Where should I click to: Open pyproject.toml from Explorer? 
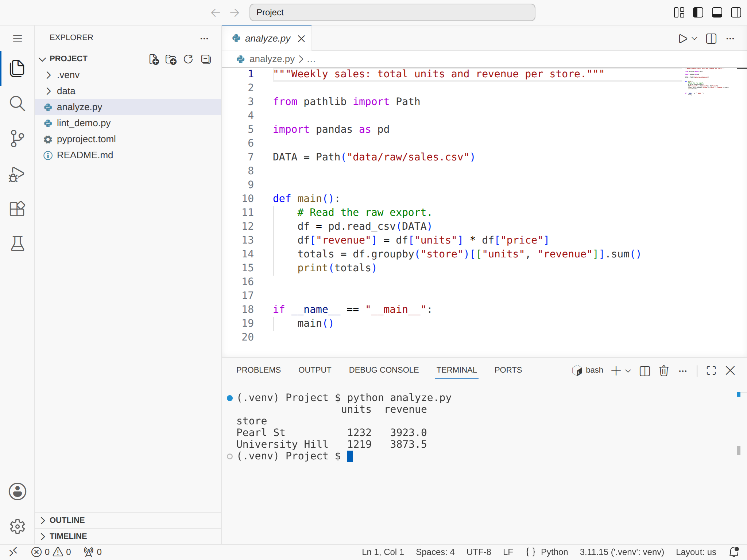pos(128,139)
